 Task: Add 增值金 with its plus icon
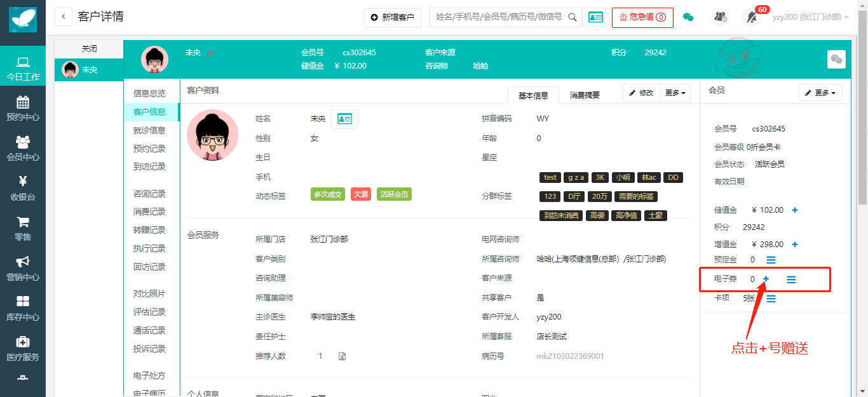point(794,245)
